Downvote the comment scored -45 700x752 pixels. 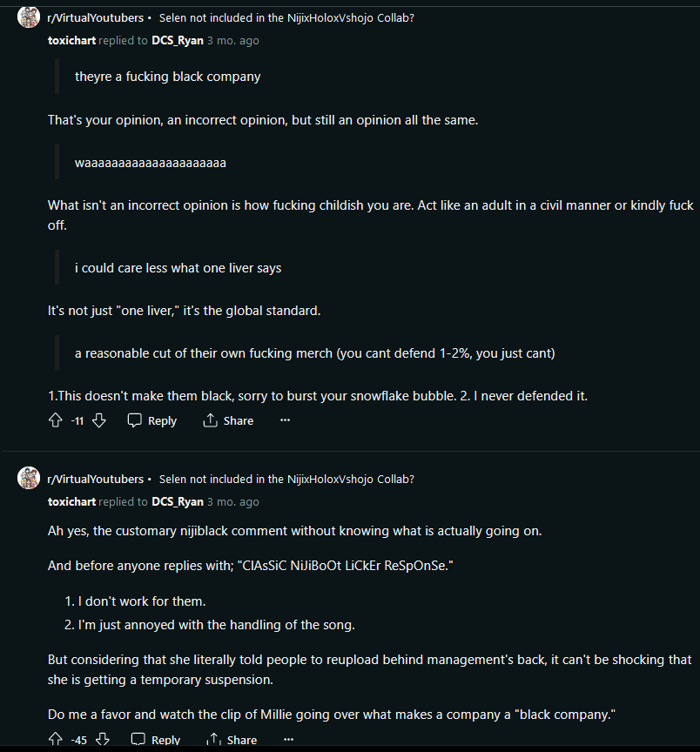pyautogui.click(x=103, y=739)
